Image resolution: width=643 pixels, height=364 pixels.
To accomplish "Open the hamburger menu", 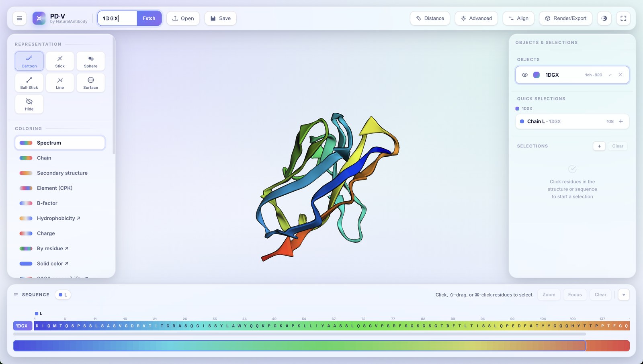I will coord(19,18).
